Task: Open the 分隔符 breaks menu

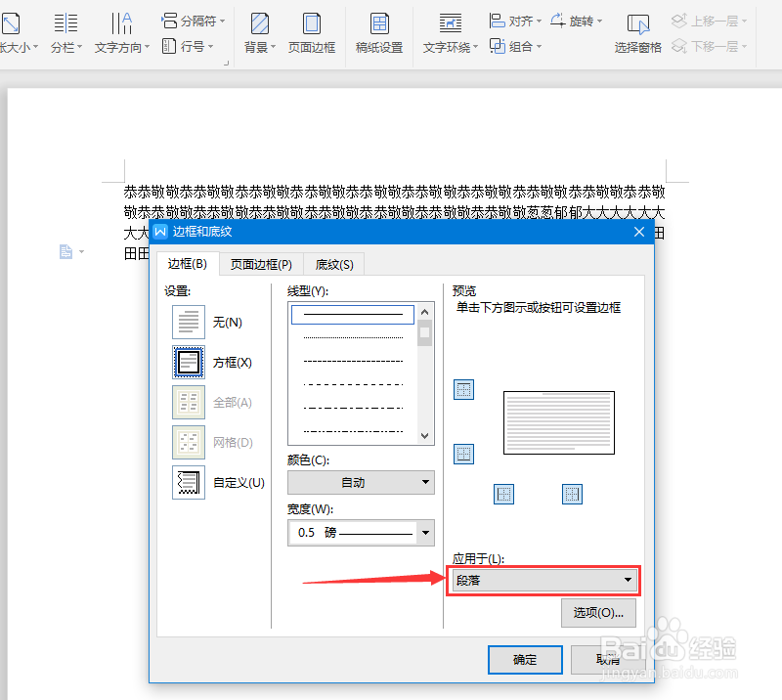Action: click(x=193, y=21)
